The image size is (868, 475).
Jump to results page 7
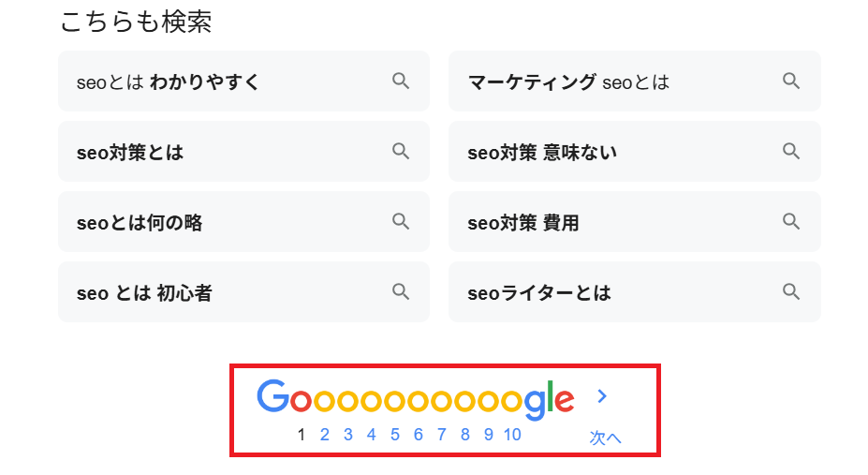point(442,435)
